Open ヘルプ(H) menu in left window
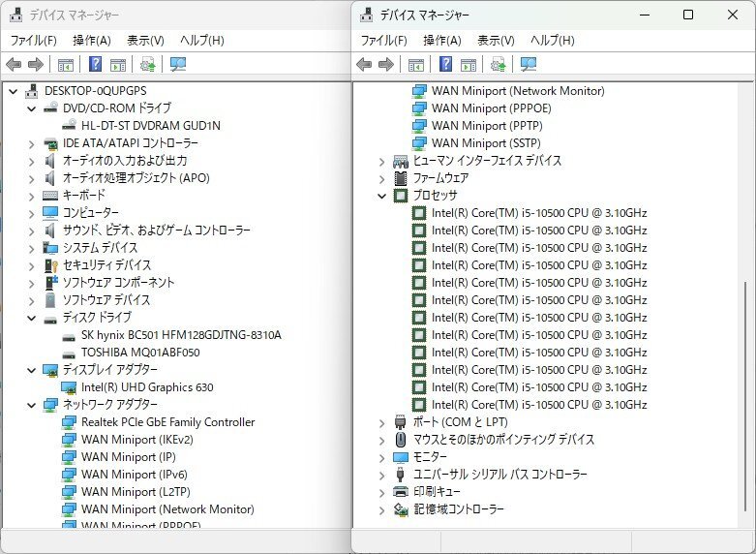 tap(202, 41)
